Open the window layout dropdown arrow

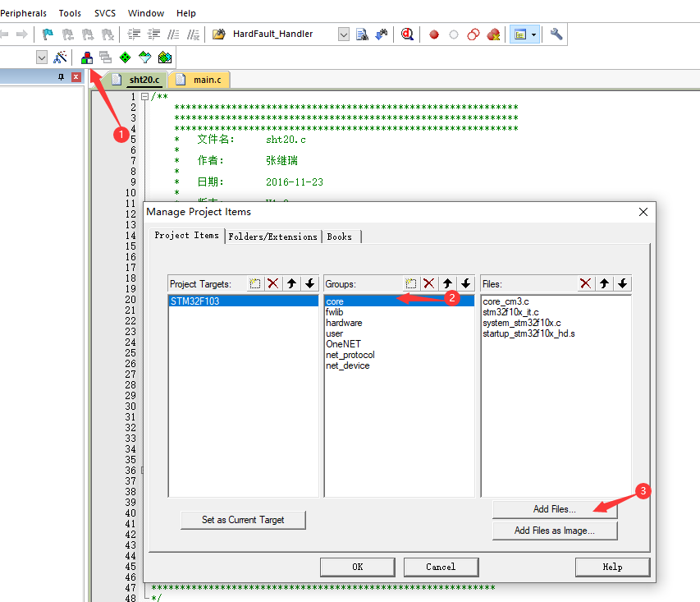tap(534, 34)
